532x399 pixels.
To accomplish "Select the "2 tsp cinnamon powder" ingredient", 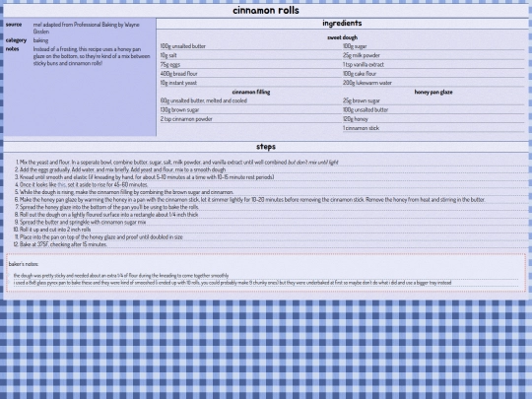I will pos(186,119).
